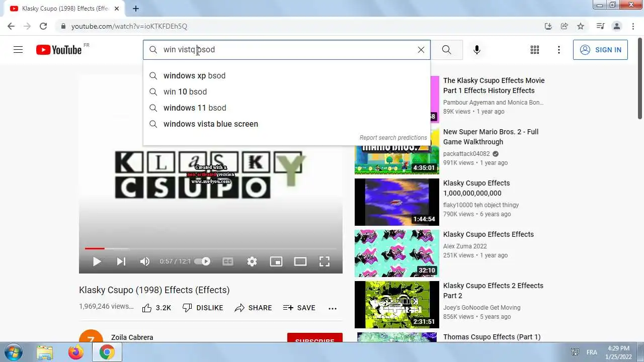This screenshot has height=362, width=644.
Task: Toggle the autoplay switch
Action: tap(203, 261)
